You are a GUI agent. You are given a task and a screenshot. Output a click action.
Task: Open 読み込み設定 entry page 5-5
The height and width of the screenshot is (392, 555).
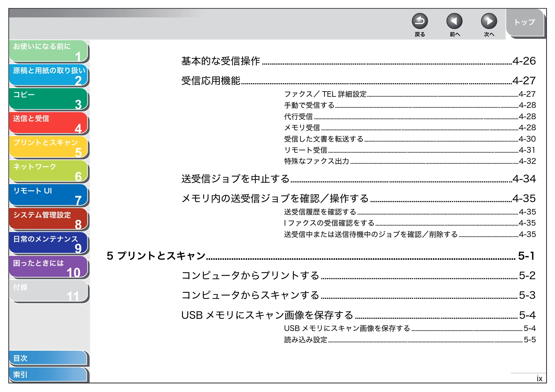[x=410, y=340]
